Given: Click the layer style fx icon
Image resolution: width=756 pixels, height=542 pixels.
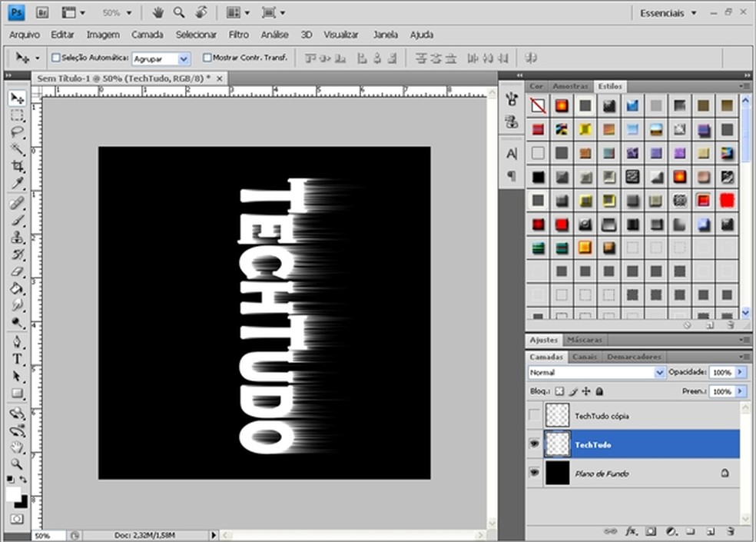Looking at the screenshot, I should click(632, 531).
